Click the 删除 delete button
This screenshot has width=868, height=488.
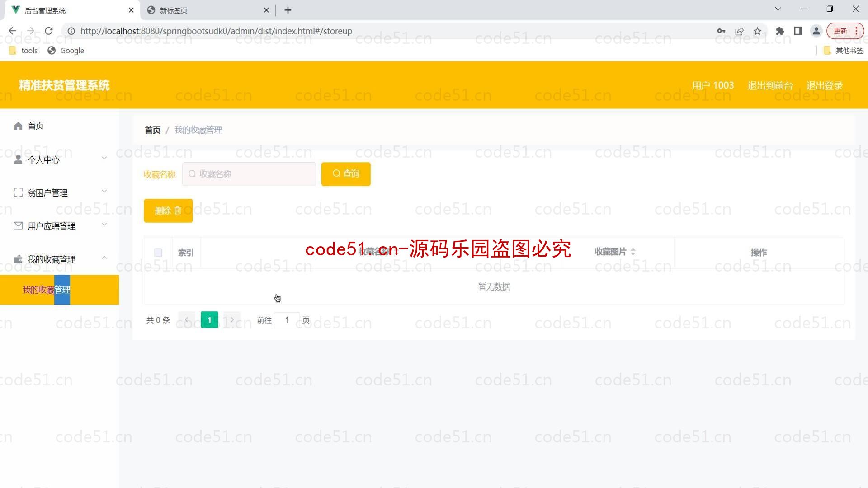point(168,211)
